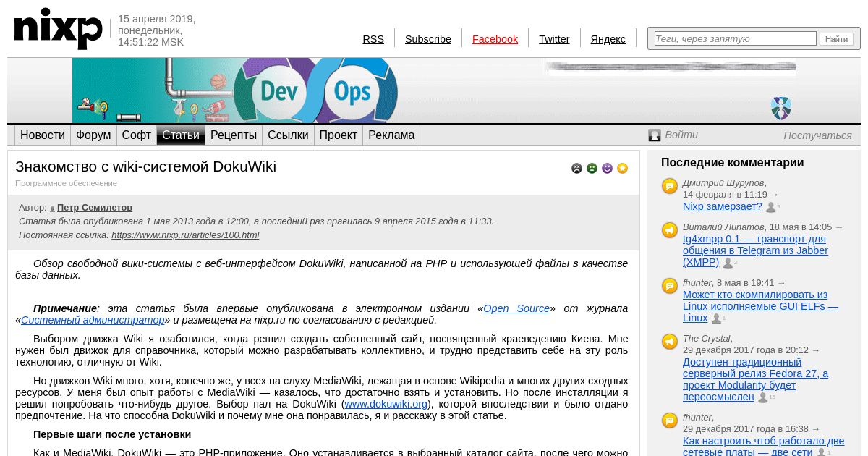Screen dimensions: 868x456
Task: Click the Войти login link
Action: (x=681, y=135)
